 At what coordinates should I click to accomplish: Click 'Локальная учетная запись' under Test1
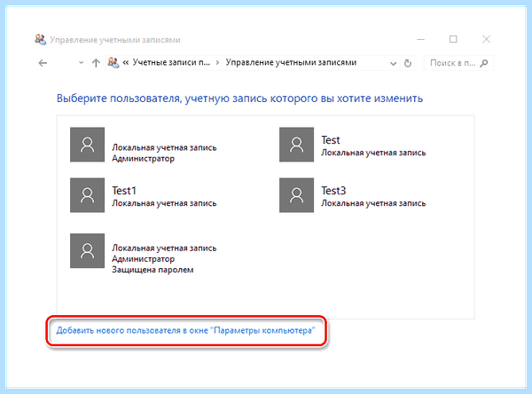coord(164,203)
